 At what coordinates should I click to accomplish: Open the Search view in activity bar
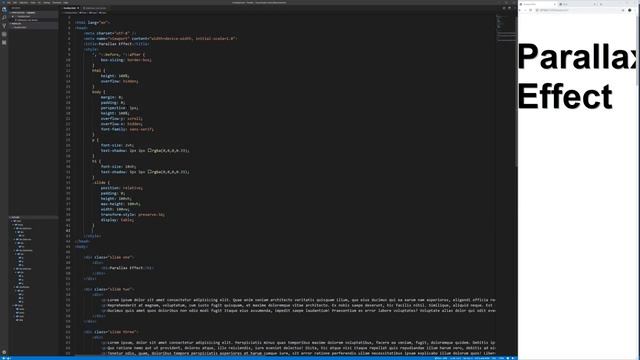point(4,18)
